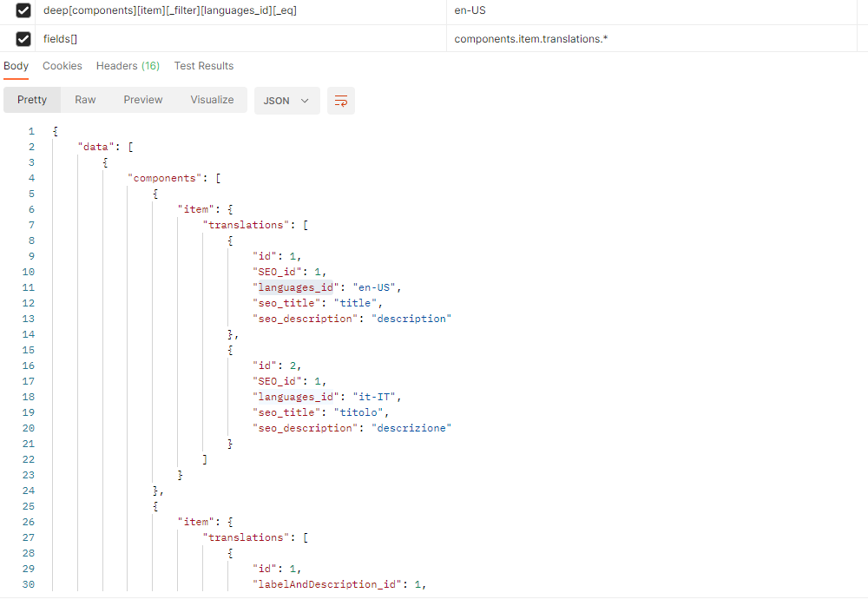Viewport: 868px width, 606px height.
Task: Toggle the wrap lines icon
Action: 340,101
